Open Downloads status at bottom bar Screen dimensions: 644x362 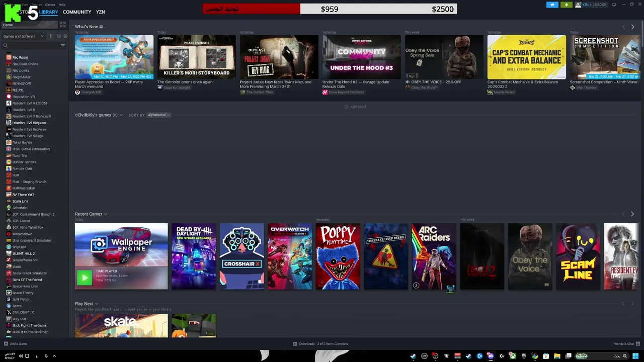coord(320,344)
